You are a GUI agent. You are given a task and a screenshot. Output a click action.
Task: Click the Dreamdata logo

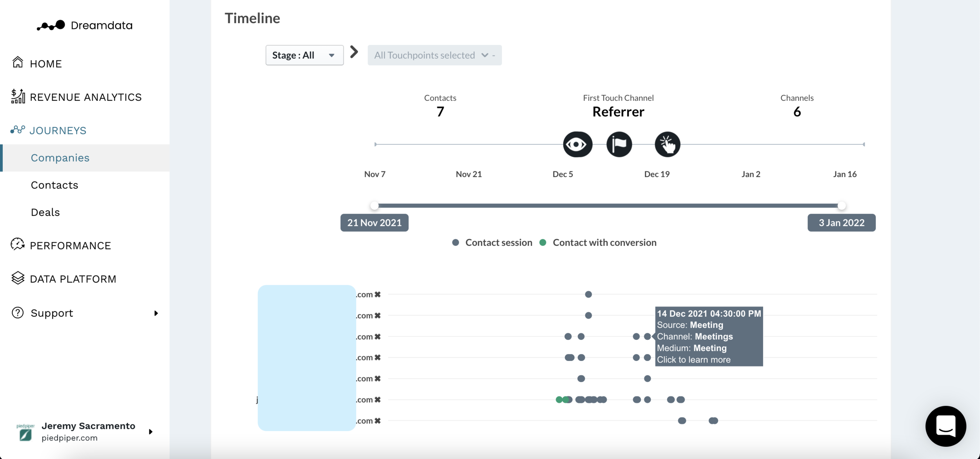pyautogui.click(x=85, y=25)
